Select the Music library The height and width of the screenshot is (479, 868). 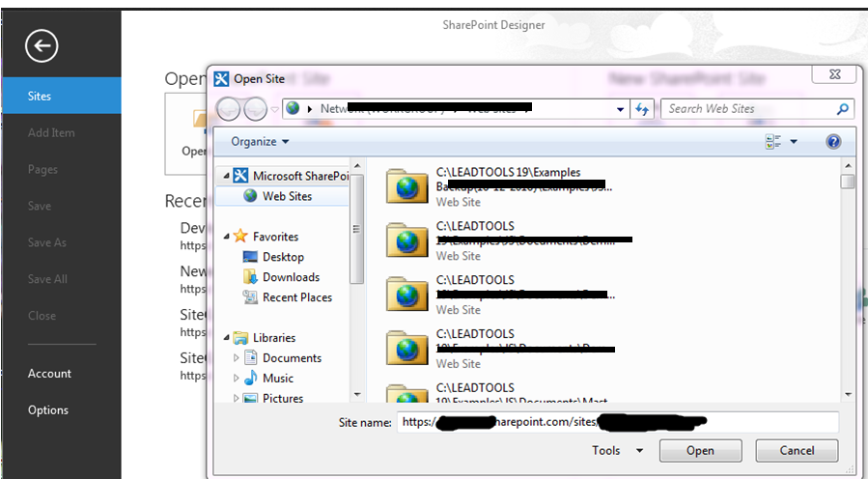tap(268, 379)
